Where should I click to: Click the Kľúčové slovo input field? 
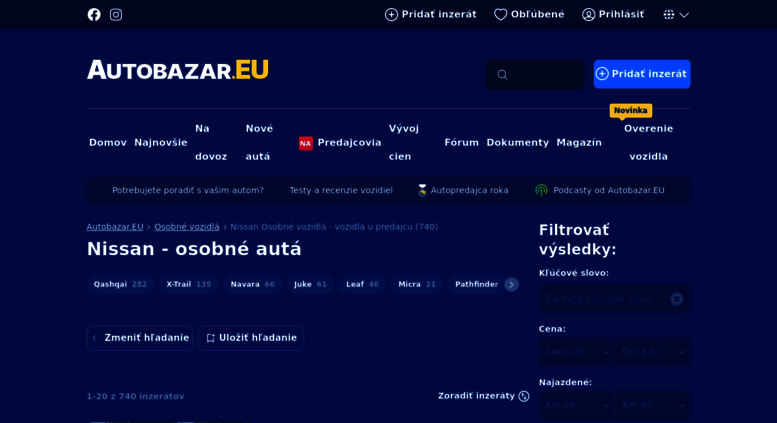pos(614,299)
